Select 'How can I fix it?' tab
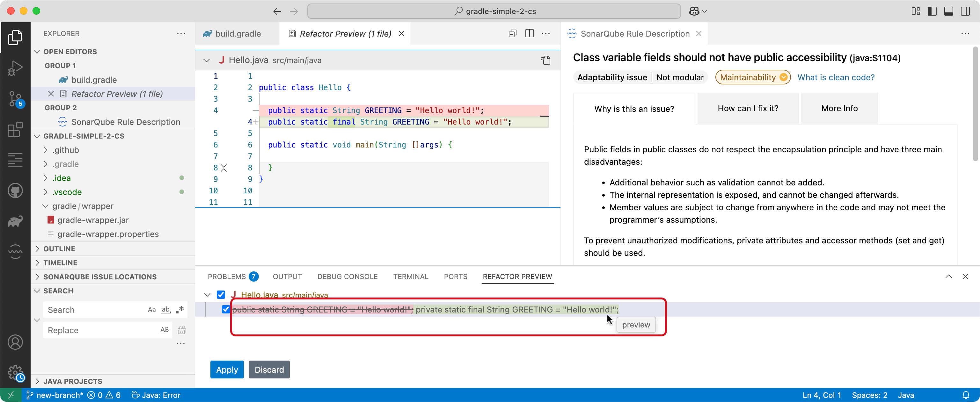The height and width of the screenshot is (402, 980). (748, 108)
